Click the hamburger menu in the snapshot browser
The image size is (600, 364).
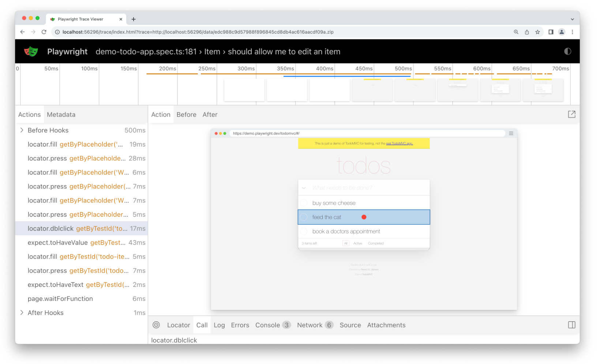(x=511, y=133)
